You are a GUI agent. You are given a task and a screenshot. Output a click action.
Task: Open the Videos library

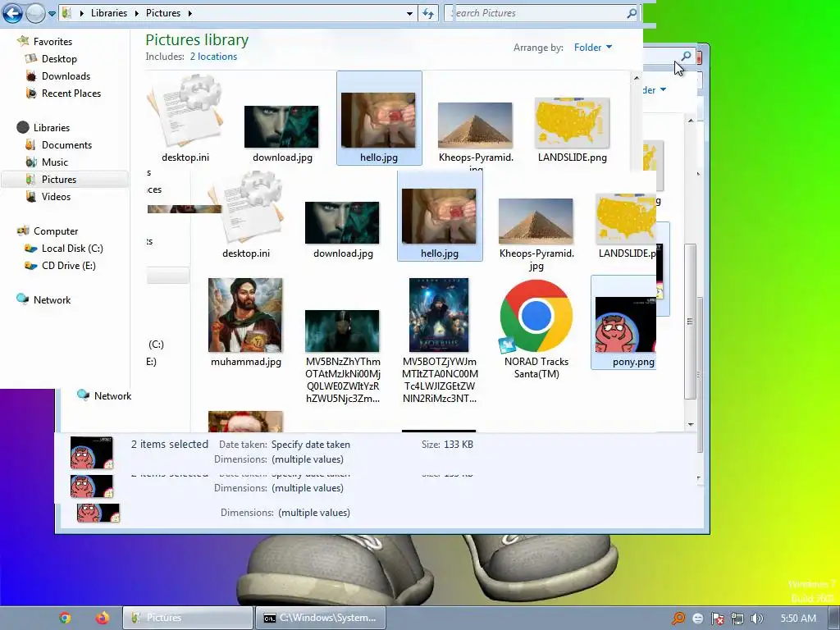pos(56,197)
